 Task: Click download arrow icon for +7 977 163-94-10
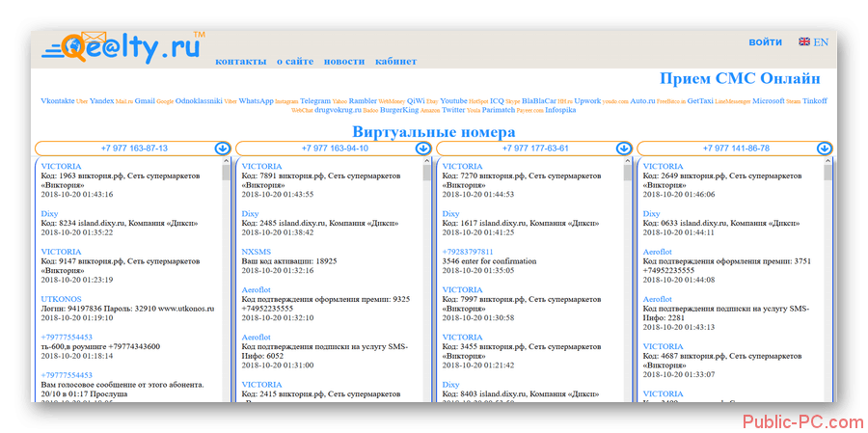(x=422, y=149)
